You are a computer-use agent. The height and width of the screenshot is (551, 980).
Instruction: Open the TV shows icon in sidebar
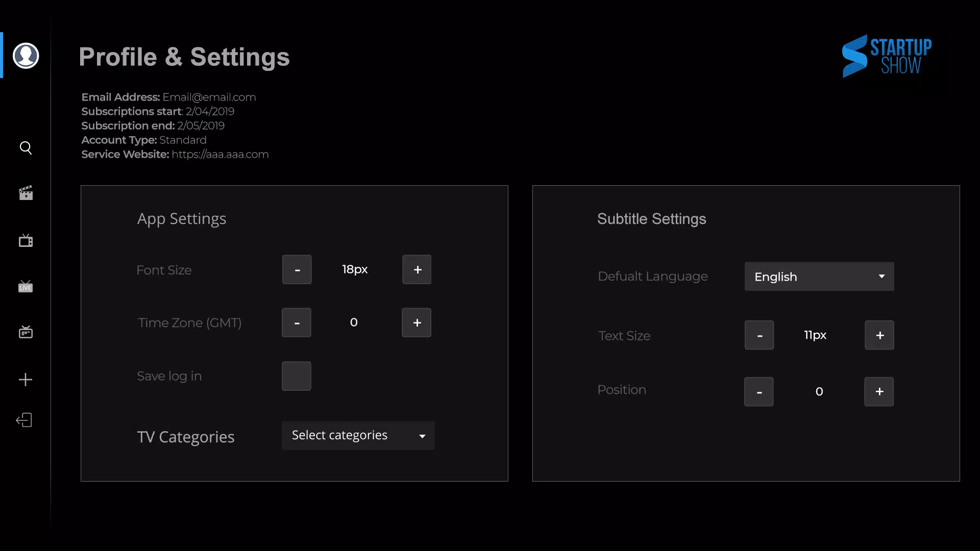(26, 240)
